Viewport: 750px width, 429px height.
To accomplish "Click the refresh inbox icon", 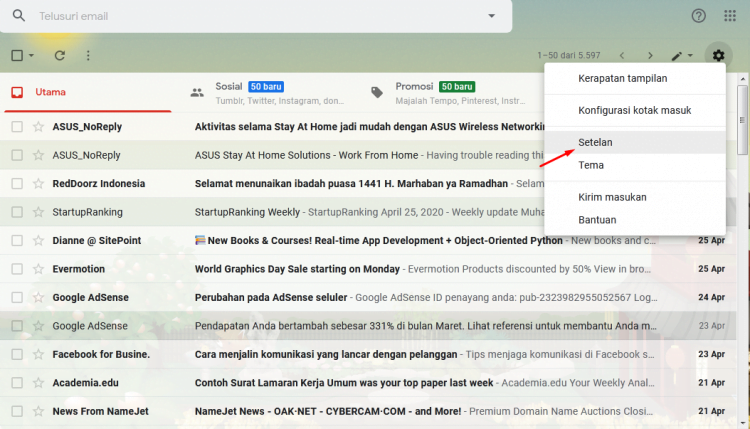I will (59, 55).
